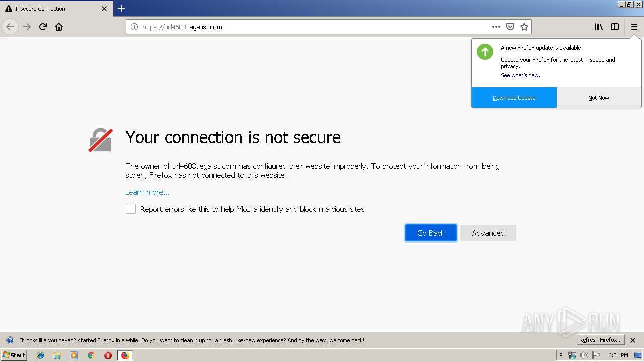Screen dimensions: 644x362
Task: Click the green update arrow icon
Action: 485,52
